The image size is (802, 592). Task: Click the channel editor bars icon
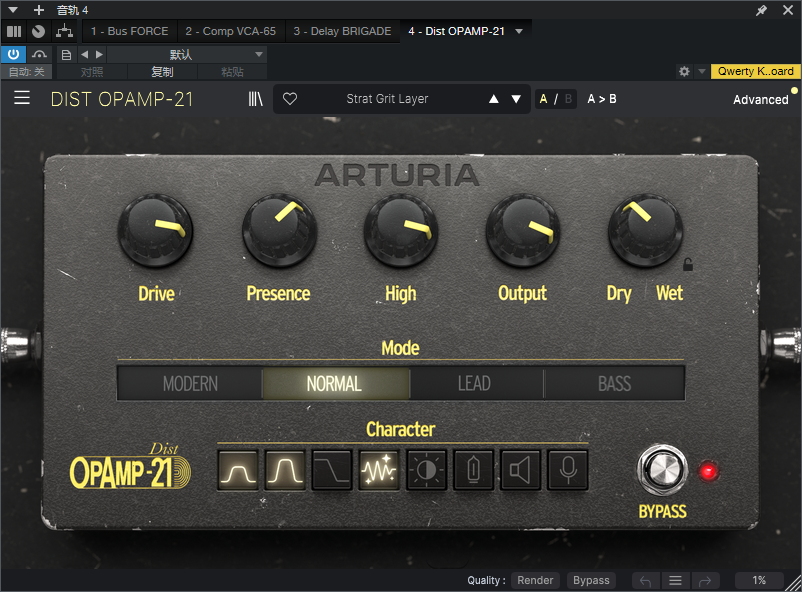[14, 31]
